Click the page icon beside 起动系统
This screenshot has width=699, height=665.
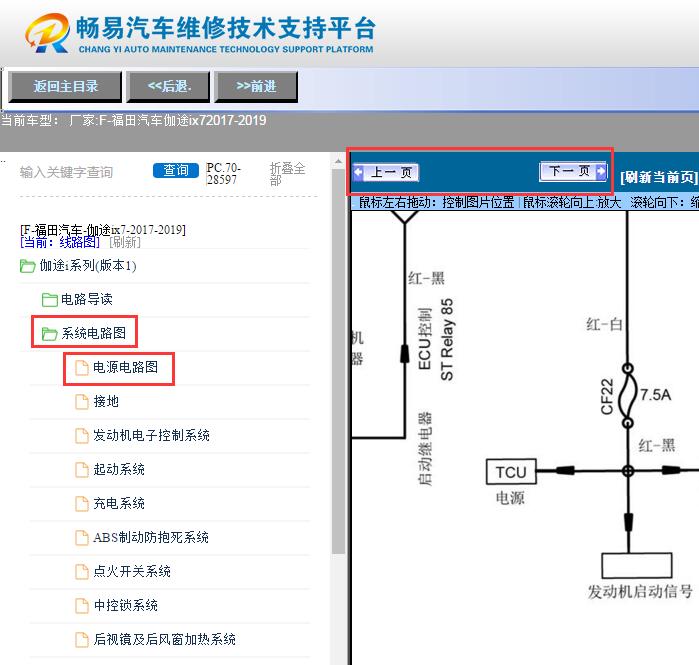[x=82, y=470]
